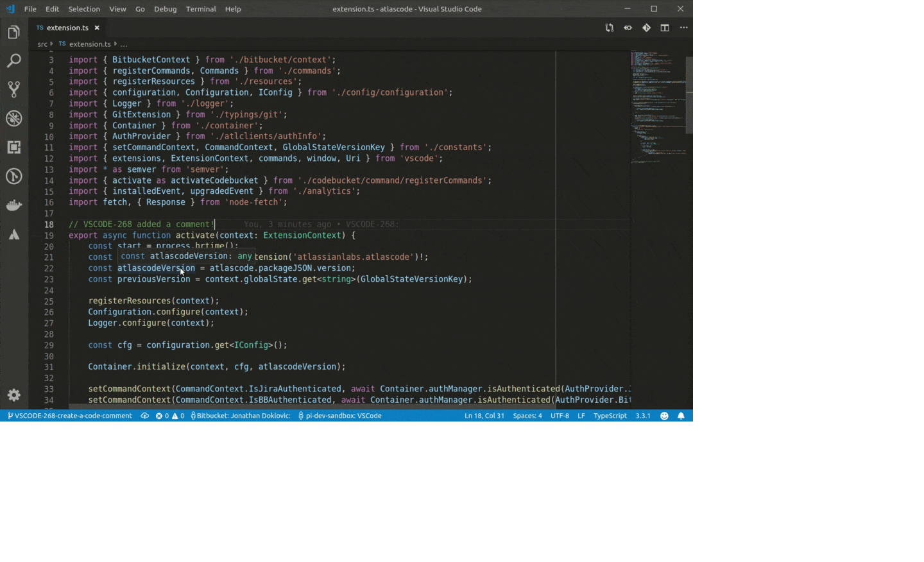Close the extension.ts tab
924x562 pixels.
(97, 28)
